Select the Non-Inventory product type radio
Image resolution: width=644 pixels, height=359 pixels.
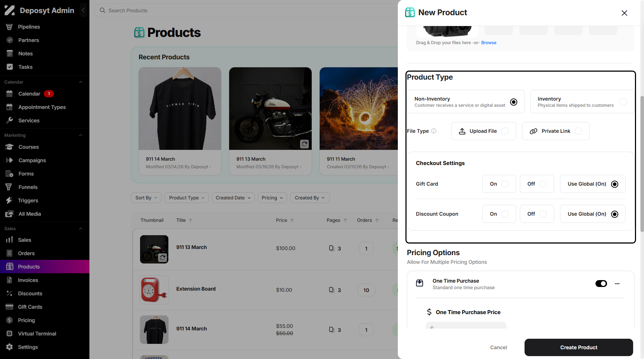[514, 102]
